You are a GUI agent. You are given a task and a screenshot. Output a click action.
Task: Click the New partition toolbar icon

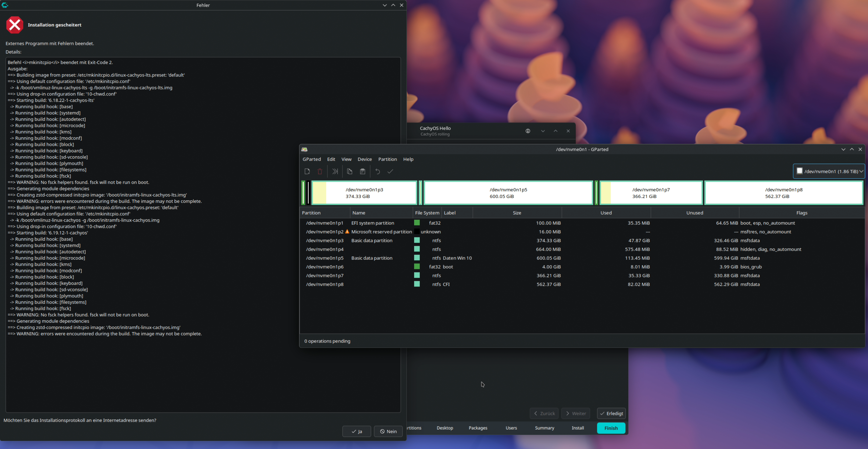tap(307, 171)
